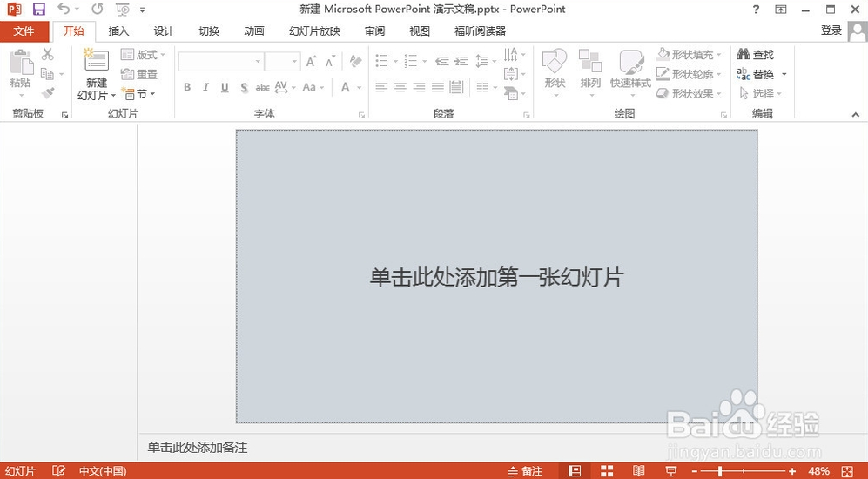Switch to the 动画 tab
The height and width of the screenshot is (479, 868).
254,31
